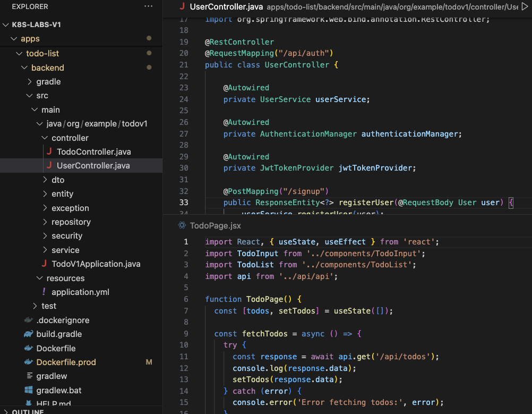
Task: Click the Java icon beside TodoController.java
Action: [x=49, y=151]
